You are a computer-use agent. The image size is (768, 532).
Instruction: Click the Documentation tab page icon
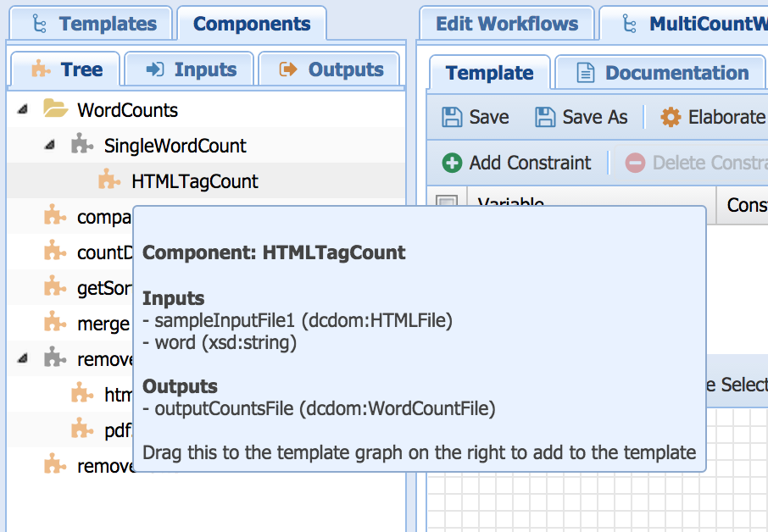(586, 73)
